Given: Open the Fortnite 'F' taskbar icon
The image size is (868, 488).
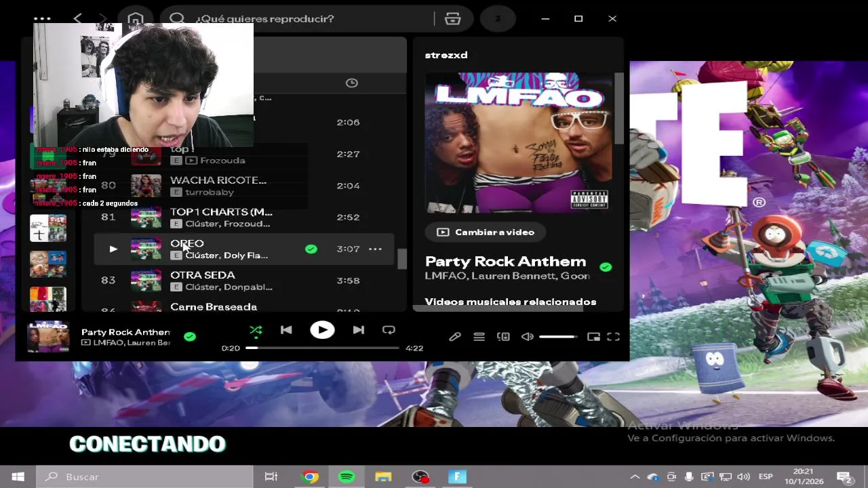Looking at the screenshot, I should (x=457, y=477).
